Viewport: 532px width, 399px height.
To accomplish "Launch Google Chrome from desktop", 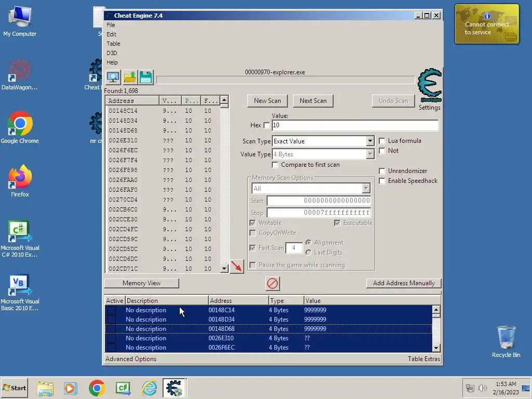I will point(20,128).
